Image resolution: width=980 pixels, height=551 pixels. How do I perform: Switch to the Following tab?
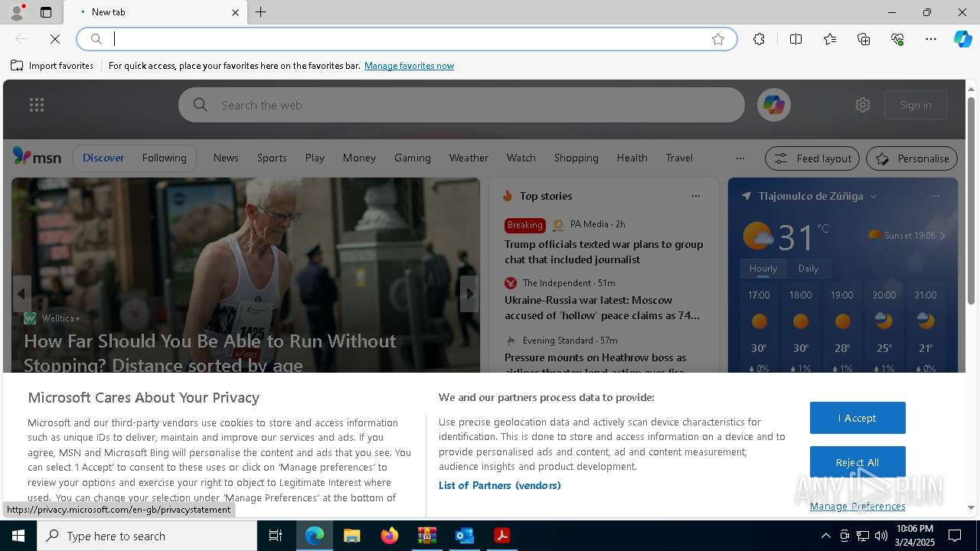164,158
